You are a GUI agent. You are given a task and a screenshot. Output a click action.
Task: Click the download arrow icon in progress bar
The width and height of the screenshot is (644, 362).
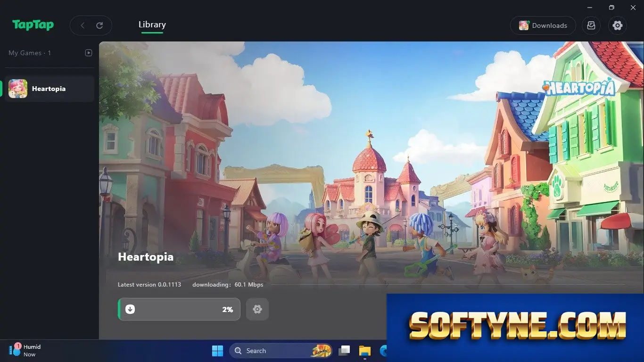131,309
